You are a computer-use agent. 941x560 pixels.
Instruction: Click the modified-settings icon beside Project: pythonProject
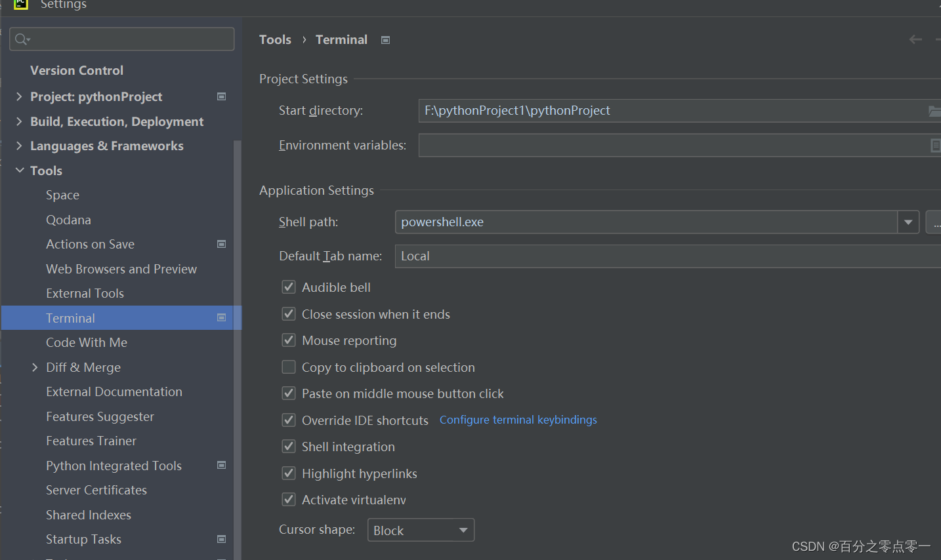tap(222, 96)
